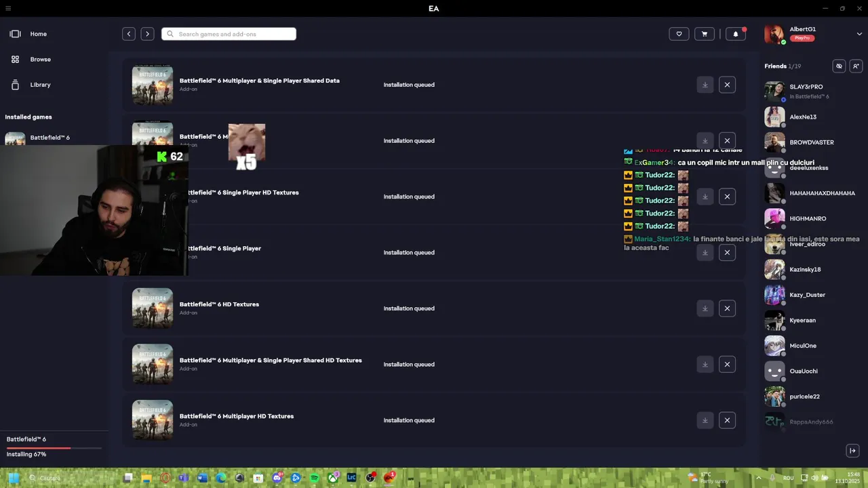
Task: Open the notifications bell
Action: pos(736,34)
